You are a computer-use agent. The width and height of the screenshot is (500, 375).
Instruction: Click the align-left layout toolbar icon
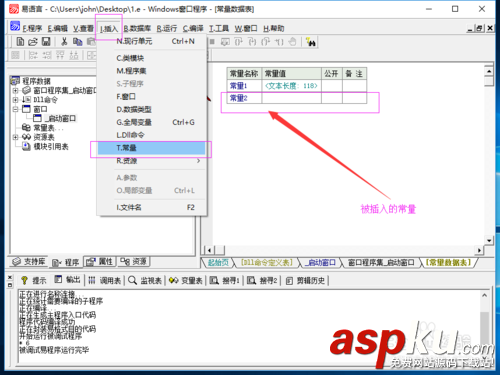pos(33,55)
